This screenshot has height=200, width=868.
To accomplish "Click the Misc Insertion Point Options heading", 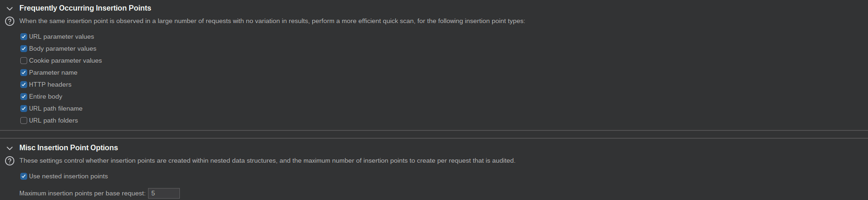I will click(x=69, y=148).
